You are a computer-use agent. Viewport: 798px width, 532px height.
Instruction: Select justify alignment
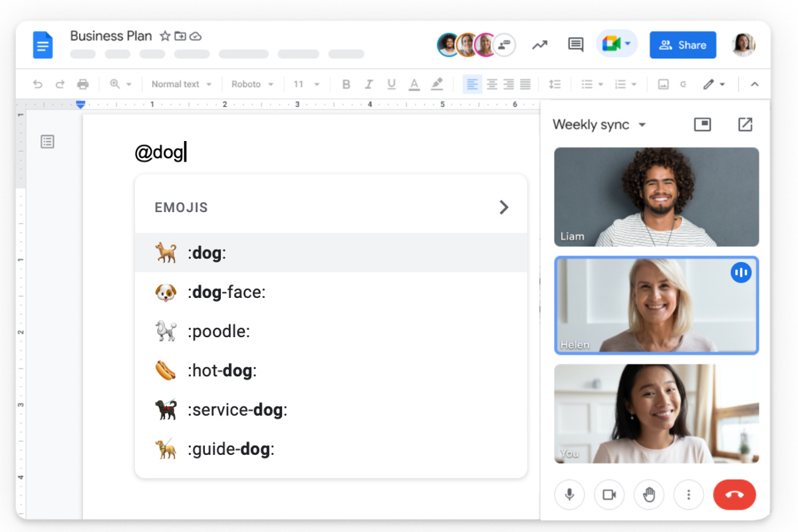(x=525, y=84)
